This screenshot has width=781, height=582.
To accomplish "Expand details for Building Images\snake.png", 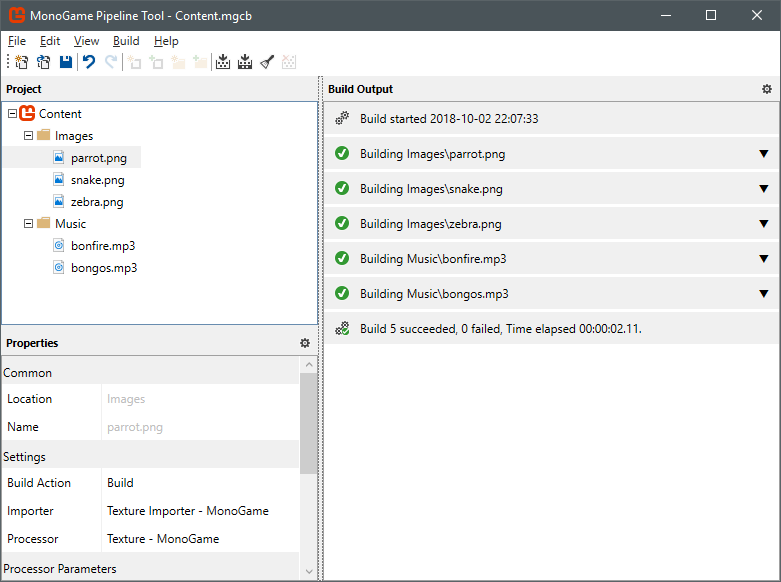I will coord(763,188).
